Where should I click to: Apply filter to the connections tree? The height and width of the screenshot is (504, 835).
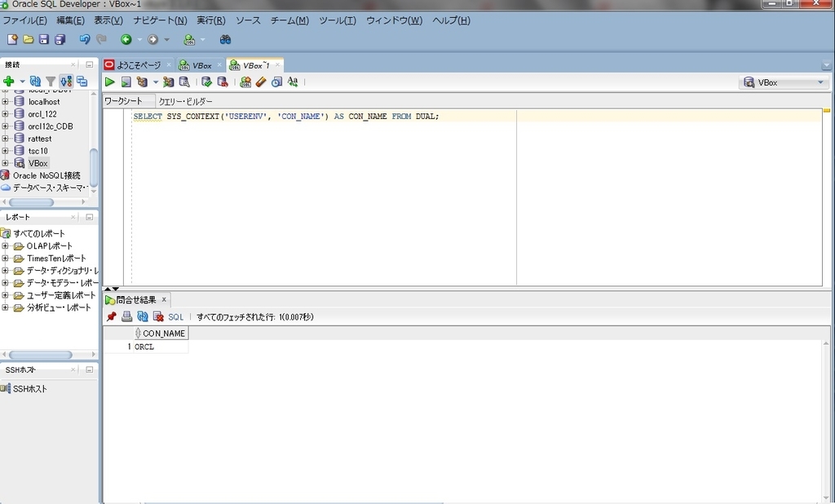coord(51,82)
